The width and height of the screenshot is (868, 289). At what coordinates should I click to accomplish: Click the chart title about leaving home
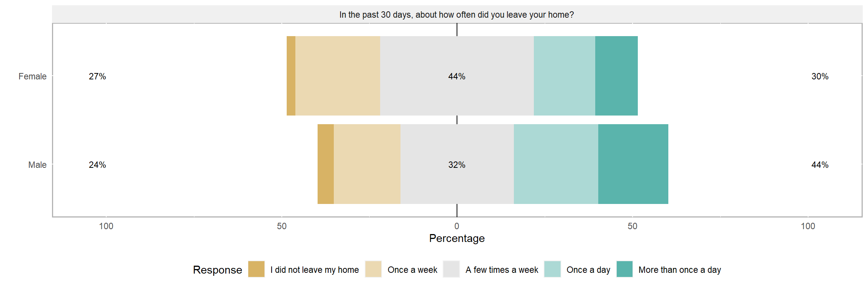click(x=457, y=15)
